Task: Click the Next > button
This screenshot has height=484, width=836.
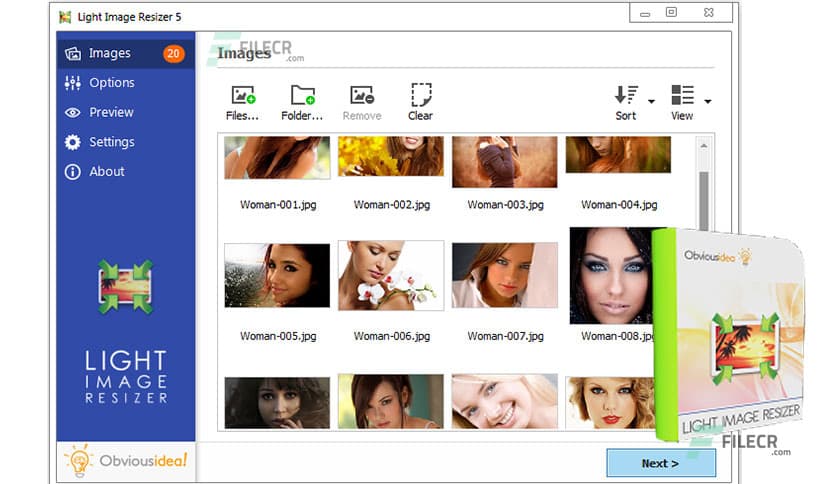Action: click(661, 463)
